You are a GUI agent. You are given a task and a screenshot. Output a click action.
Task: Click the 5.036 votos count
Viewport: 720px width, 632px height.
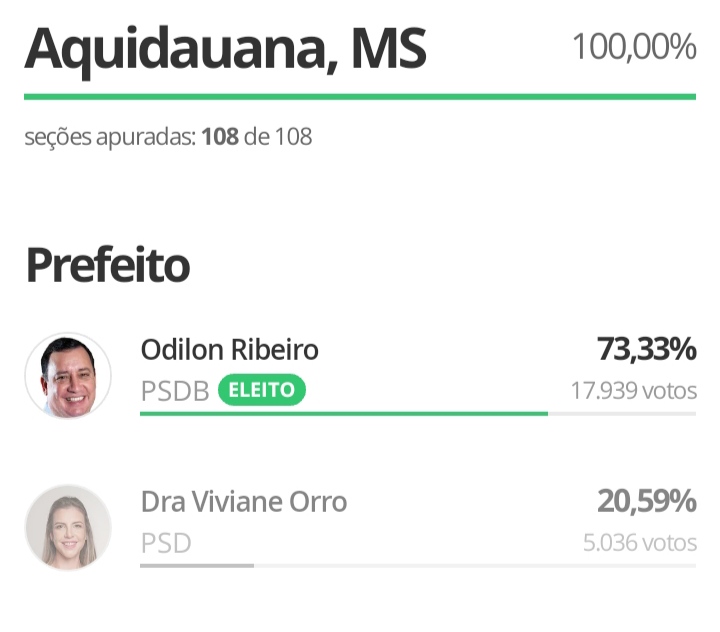(x=640, y=543)
